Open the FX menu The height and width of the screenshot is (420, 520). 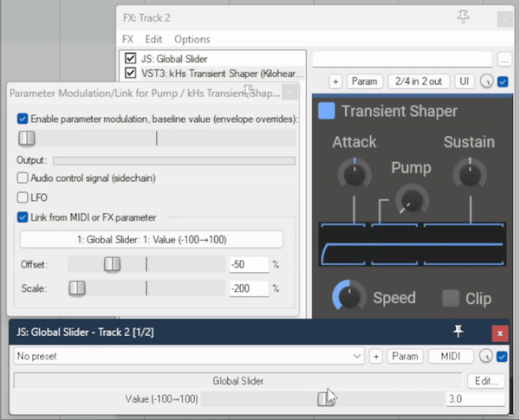[x=127, y=39]
